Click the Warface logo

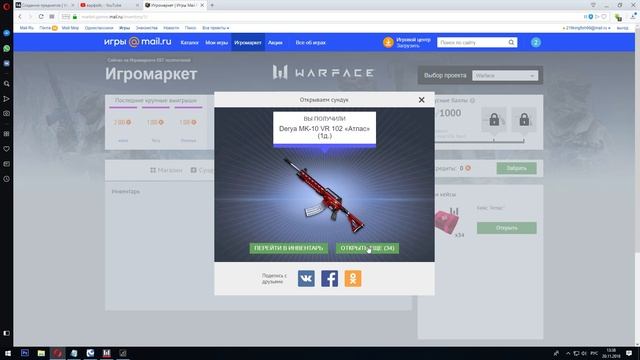323,73
